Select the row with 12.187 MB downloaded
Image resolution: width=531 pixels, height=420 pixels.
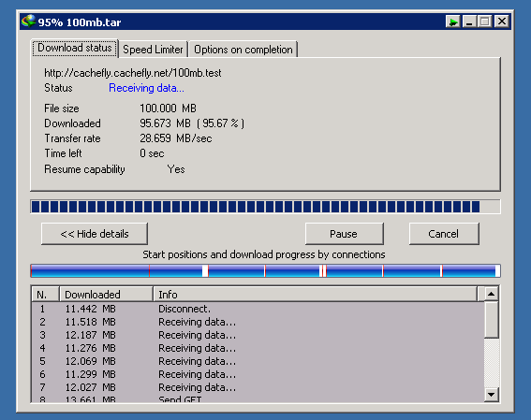[258, 335]
